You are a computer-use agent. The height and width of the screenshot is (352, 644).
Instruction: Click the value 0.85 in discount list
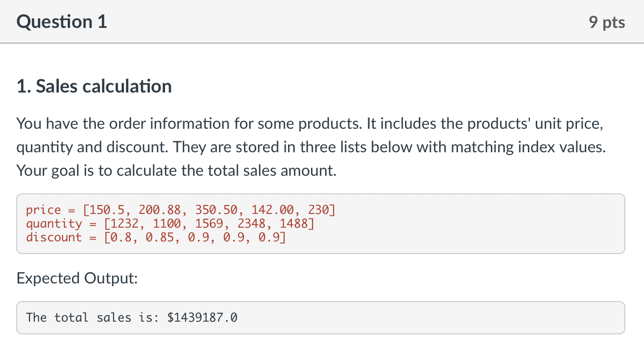[x=159, y=237]
